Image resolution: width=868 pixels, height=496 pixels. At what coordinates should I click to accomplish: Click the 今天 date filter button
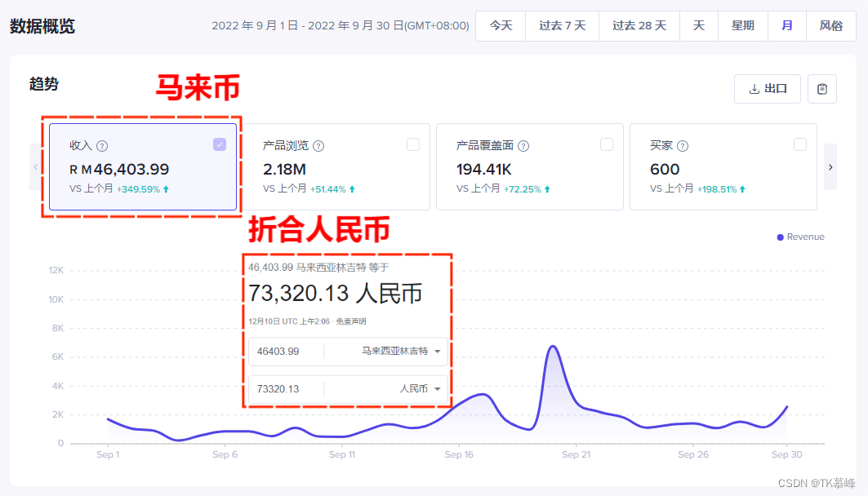tap(501, 25)
